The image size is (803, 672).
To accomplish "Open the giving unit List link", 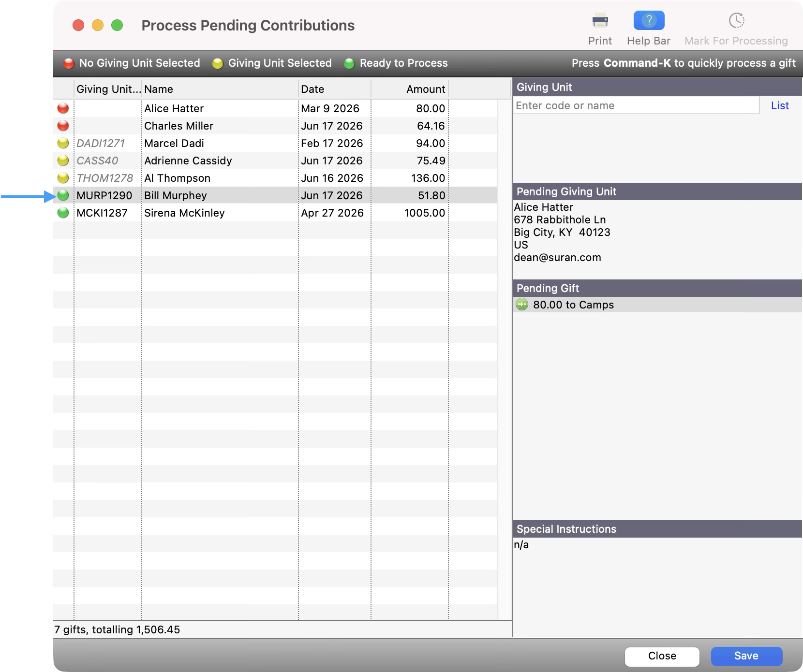I will pos(780,105).
